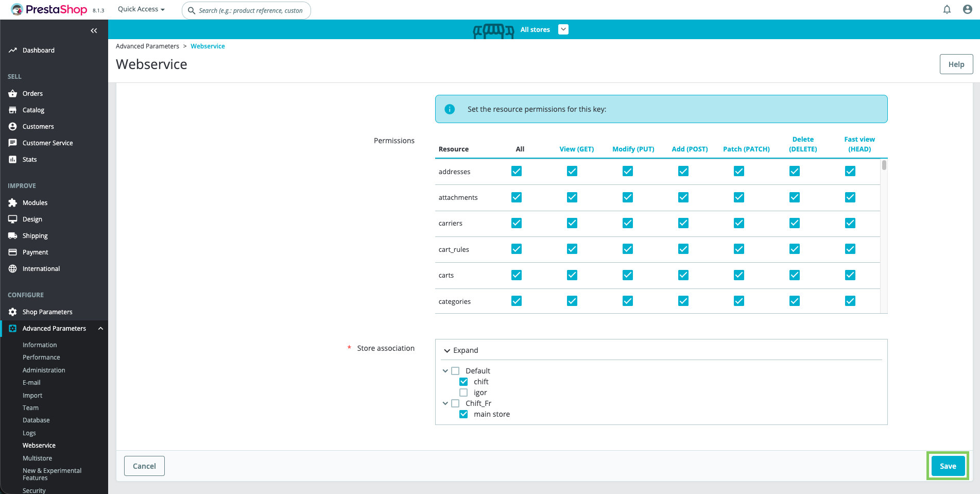Open the Quick Access dropdown
This screenshot has width=980, height=494.
coord(141,9)
